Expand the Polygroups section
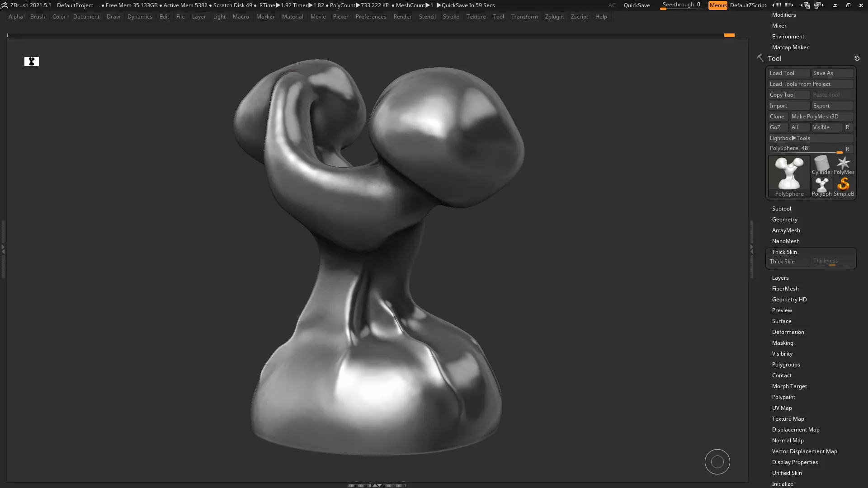This screenshot has height=488, width=868. click(x=786, y=365)
